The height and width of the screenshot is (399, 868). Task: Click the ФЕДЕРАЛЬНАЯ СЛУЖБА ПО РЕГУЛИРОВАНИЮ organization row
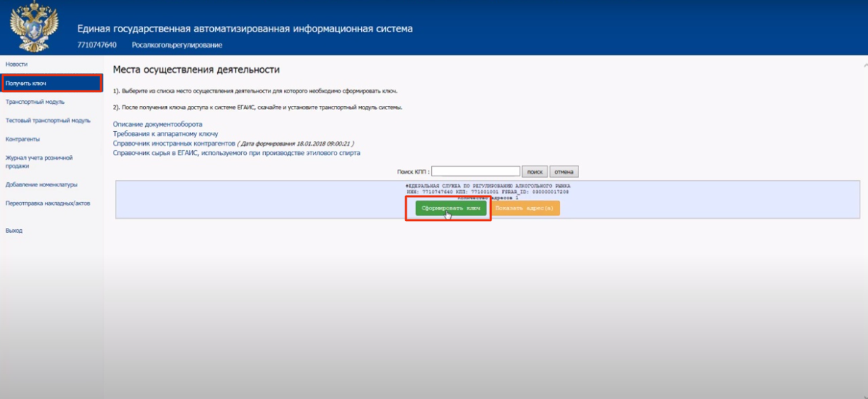488,200
